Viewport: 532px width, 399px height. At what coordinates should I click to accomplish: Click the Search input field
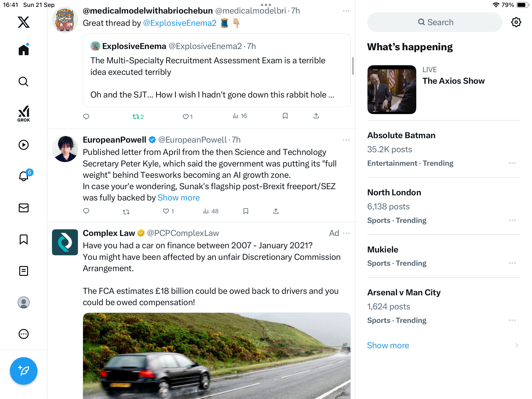point(435,22)
